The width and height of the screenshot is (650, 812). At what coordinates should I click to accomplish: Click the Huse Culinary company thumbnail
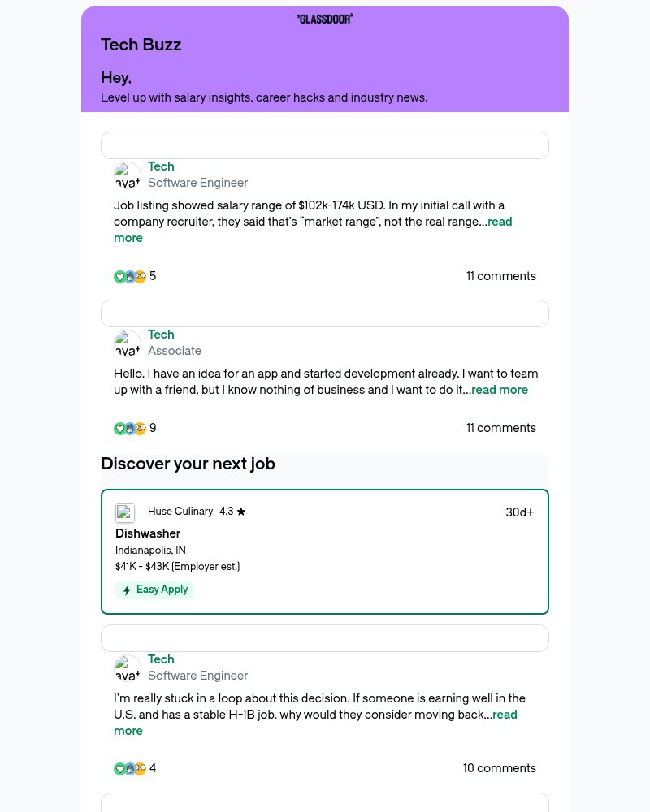[125, 512]
